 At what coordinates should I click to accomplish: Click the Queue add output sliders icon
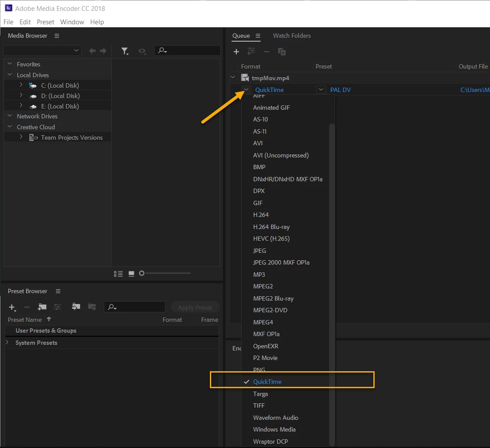coord(251,51)
